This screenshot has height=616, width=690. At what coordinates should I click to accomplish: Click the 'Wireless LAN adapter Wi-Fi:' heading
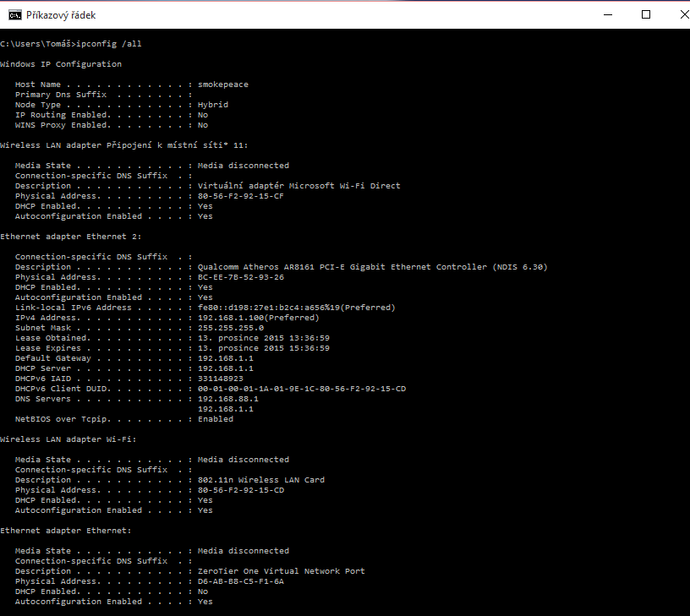pos(68,439)
